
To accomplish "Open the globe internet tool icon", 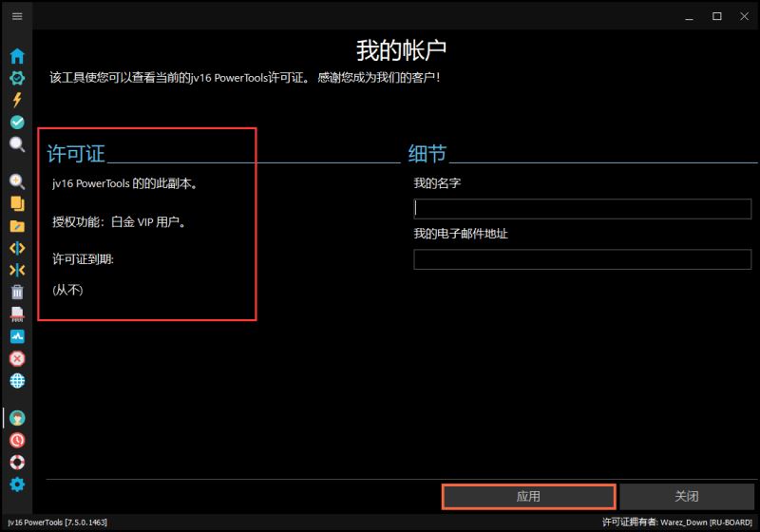I will [x=17, y=381].
